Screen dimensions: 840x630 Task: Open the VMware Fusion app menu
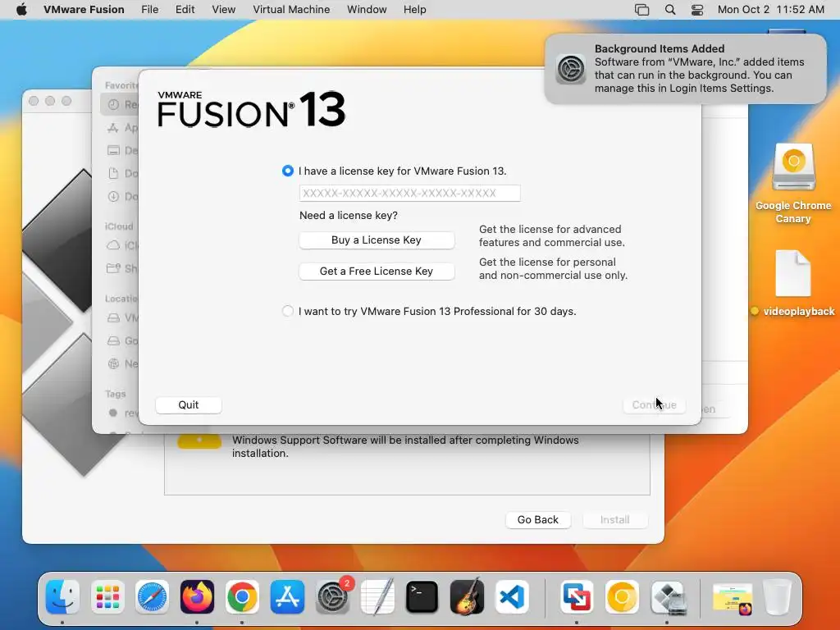pos(84,10)
